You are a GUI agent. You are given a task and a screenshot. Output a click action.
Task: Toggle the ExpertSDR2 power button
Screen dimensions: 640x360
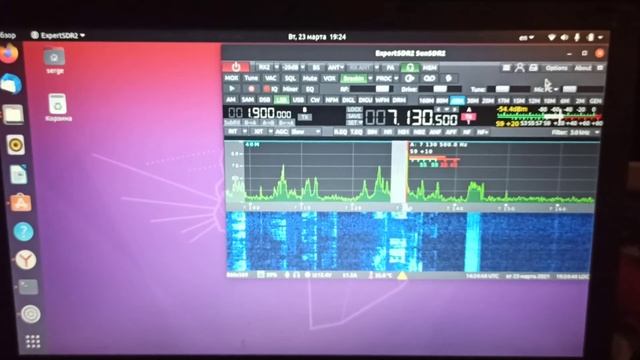[x=236, y=67]
